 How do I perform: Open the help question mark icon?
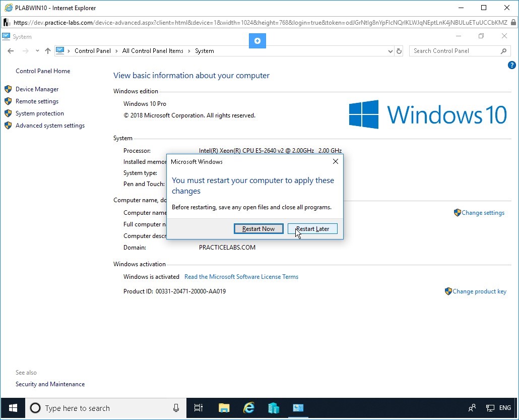click(x=511, y=65)
